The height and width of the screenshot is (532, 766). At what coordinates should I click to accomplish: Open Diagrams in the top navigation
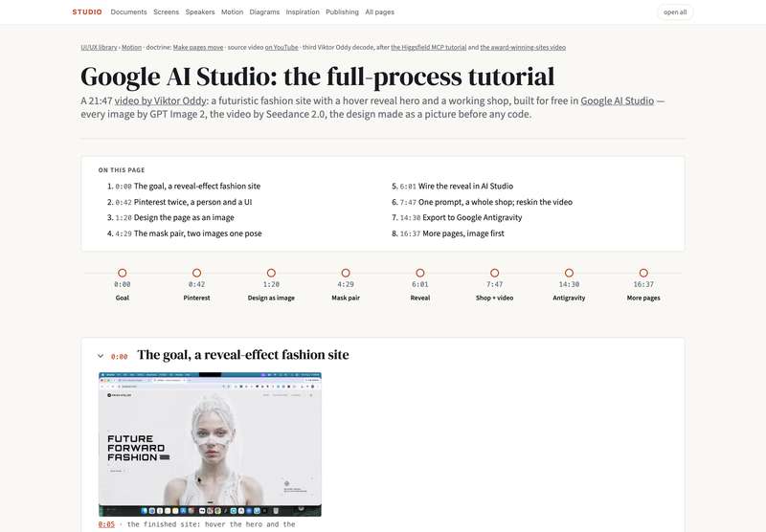(x=264, y=12)
